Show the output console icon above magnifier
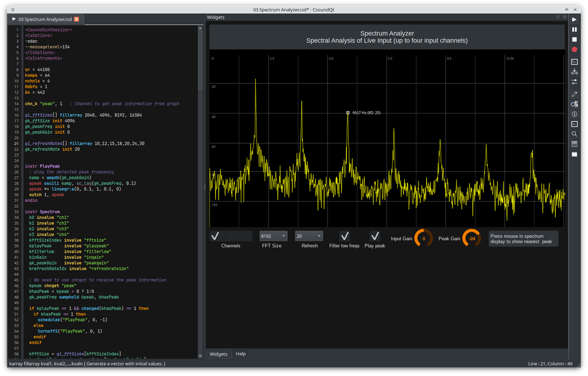 574,124
